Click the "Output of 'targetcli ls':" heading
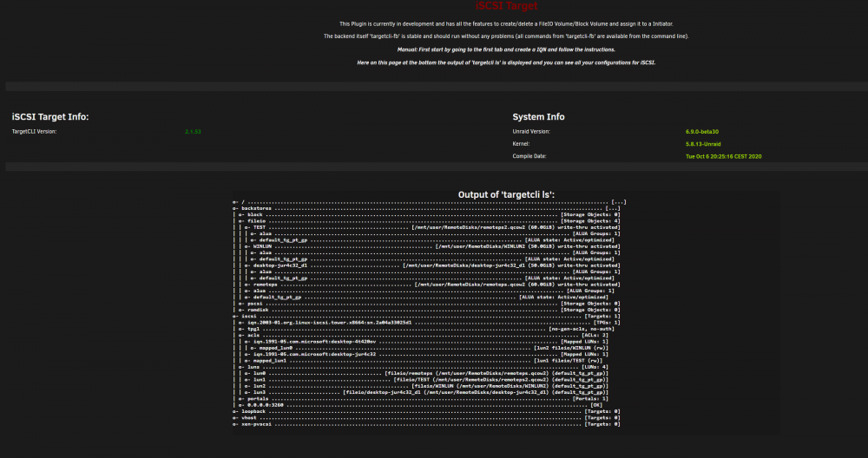 click(x=507, y=194)
